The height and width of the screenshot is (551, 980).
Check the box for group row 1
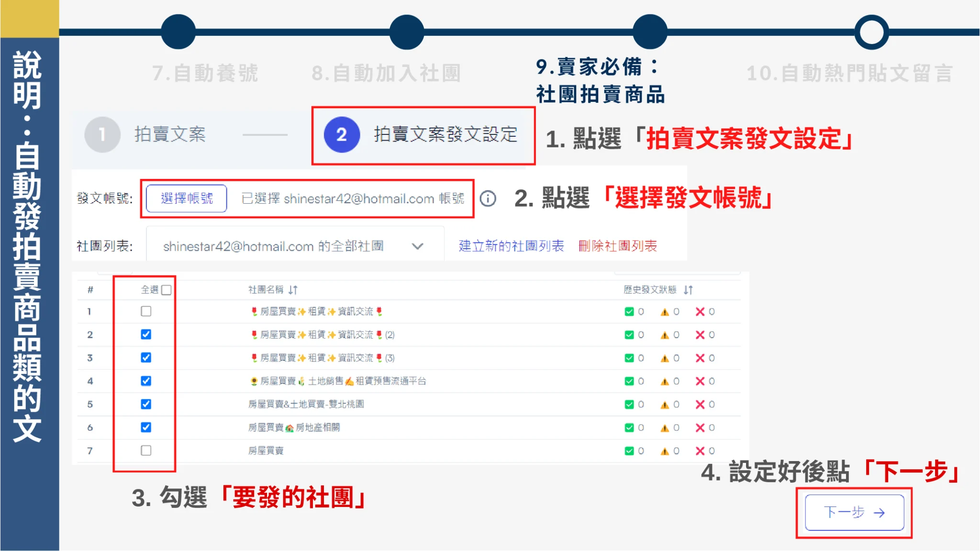(x=146, y=311)
